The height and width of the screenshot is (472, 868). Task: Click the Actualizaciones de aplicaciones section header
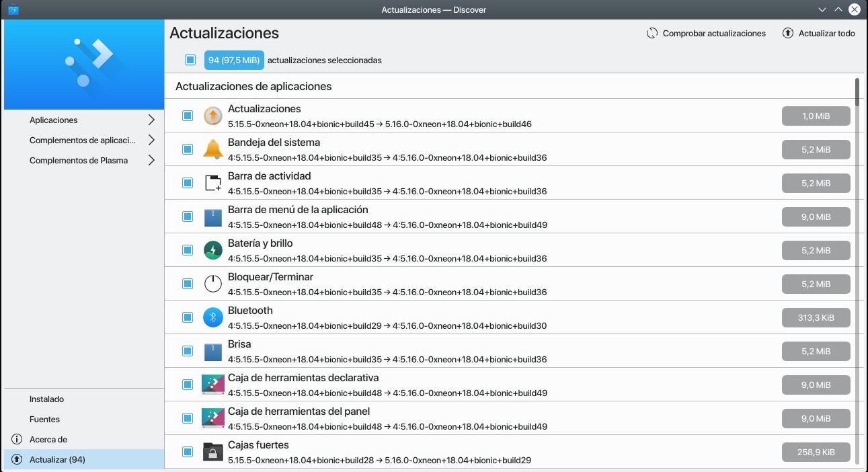coord(253,86)
